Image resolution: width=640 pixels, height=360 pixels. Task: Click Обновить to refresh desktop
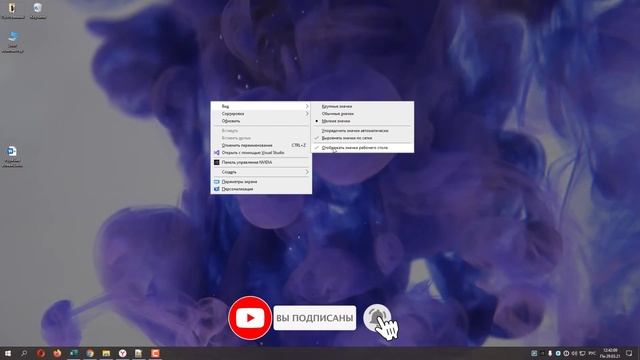tap(261, 121)
